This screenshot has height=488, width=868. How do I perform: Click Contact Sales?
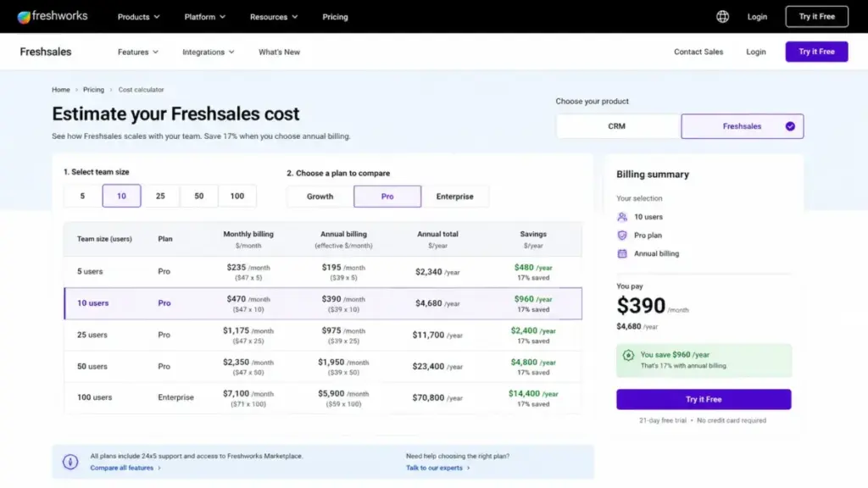698,52
